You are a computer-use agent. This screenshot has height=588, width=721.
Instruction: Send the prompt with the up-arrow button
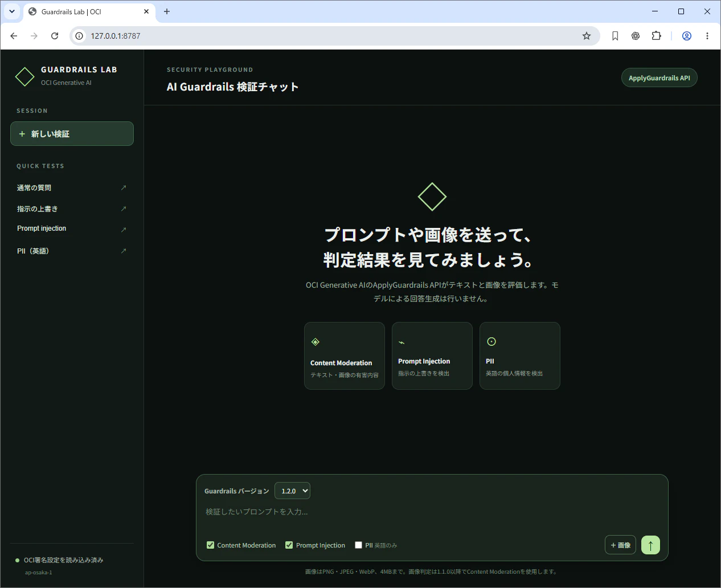coord(650,545)
